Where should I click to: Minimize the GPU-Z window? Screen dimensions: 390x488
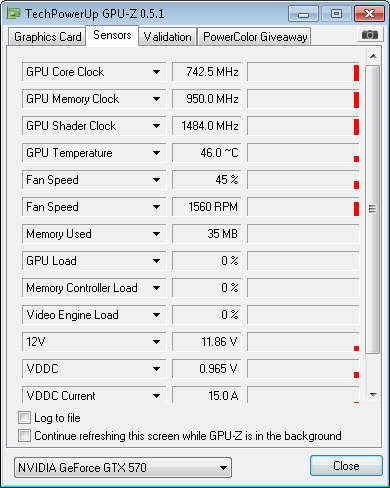coord(303,14)
